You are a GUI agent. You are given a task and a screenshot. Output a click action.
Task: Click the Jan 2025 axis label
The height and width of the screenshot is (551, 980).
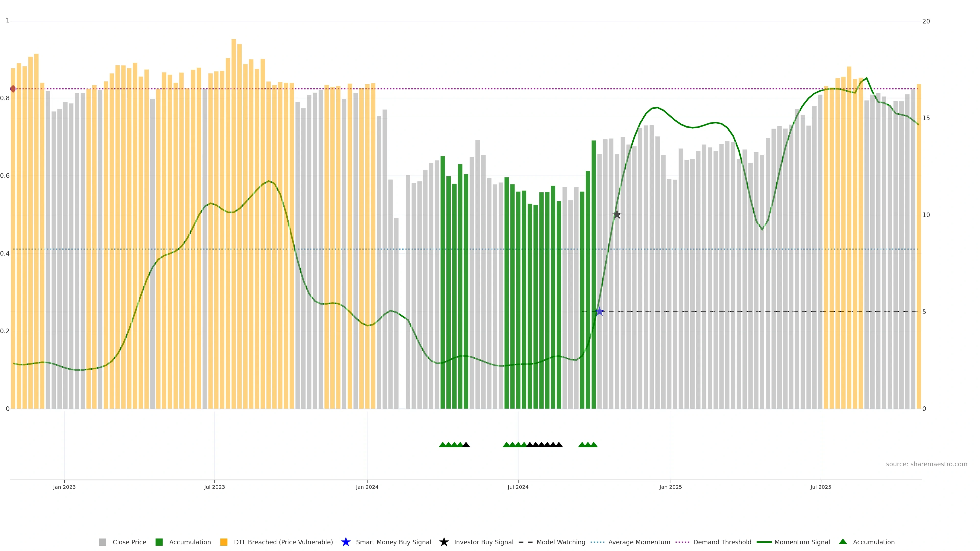tap(670, 487)
